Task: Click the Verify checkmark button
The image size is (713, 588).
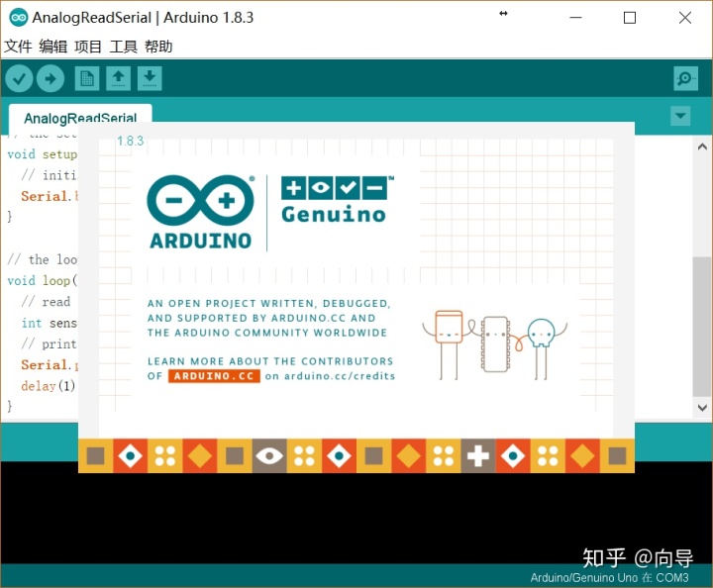Action: coord(19,78)
